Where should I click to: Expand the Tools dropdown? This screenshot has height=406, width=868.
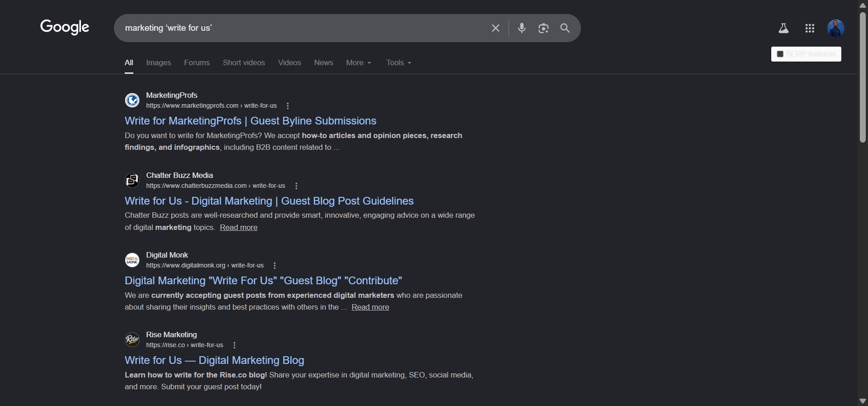point(399,62)
